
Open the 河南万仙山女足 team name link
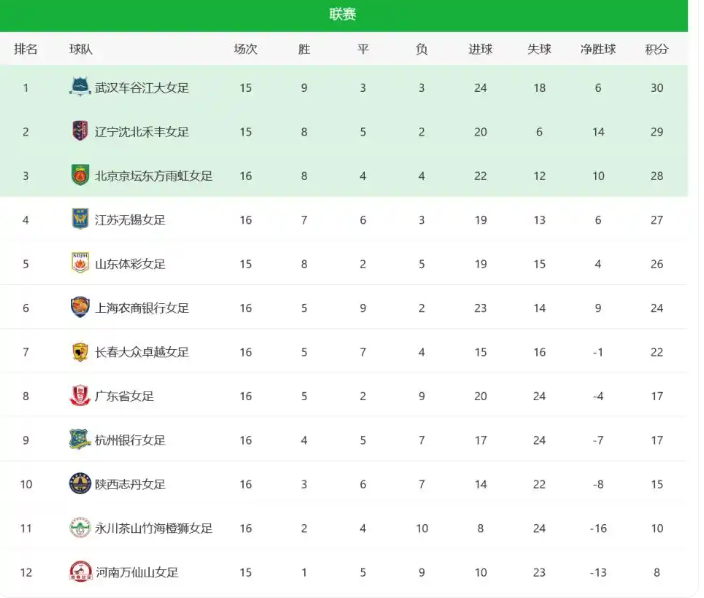(x=136, y=572)
